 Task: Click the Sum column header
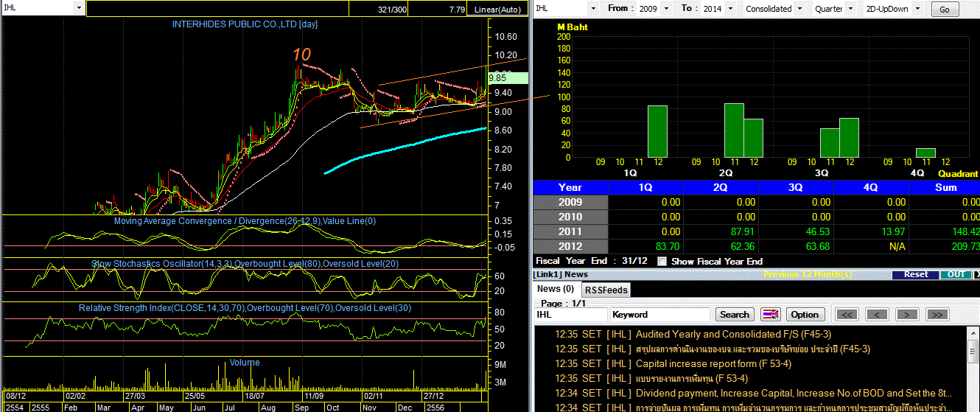(945, 187)
